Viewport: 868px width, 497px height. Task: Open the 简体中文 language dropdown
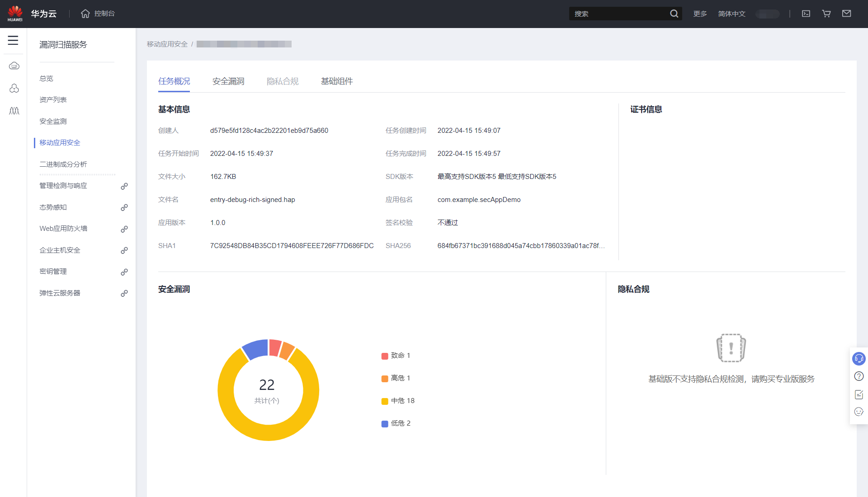(x=731, y=14)
